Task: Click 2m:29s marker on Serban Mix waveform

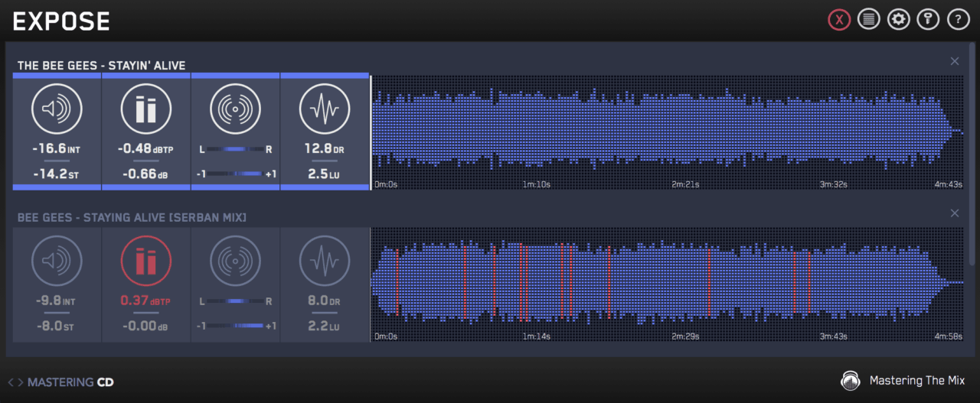Action: (684, 336)
